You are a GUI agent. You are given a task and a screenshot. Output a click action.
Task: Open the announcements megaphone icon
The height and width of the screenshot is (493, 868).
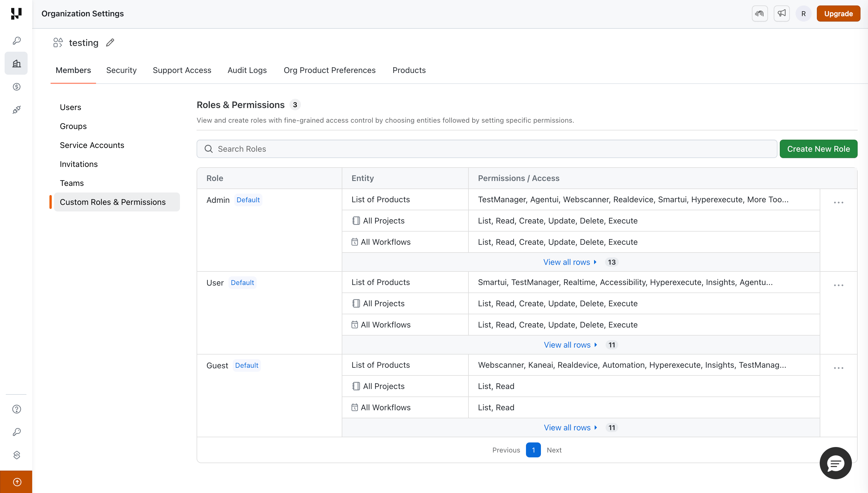781,14
